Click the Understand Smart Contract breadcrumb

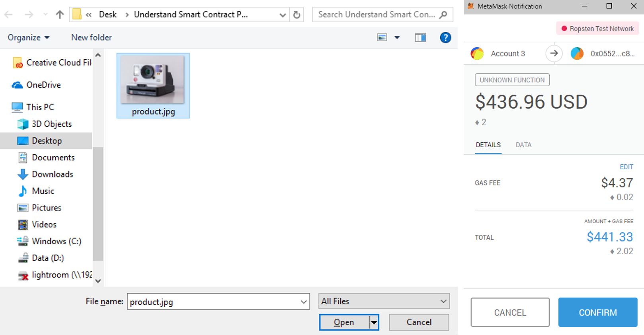pyautogui.click(x=191, y=15)
